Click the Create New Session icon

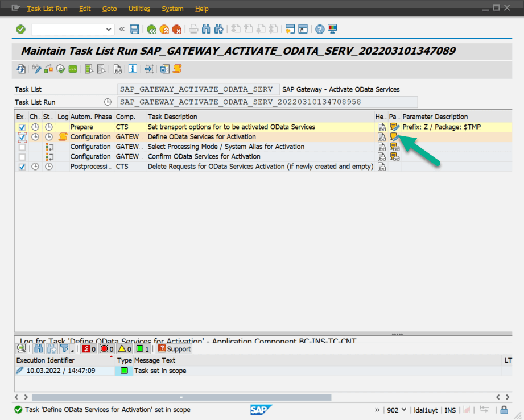click(x=290, y=30)
